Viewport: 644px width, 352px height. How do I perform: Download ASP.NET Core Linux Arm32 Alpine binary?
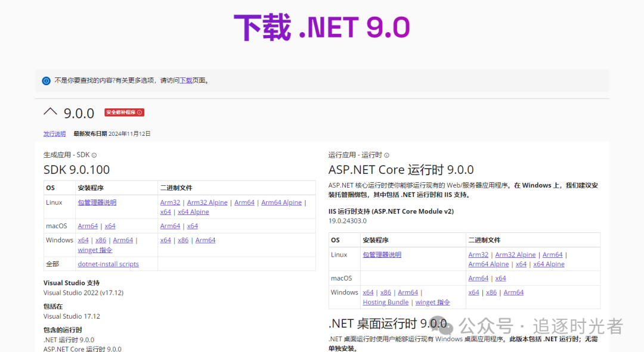point(515,255)
